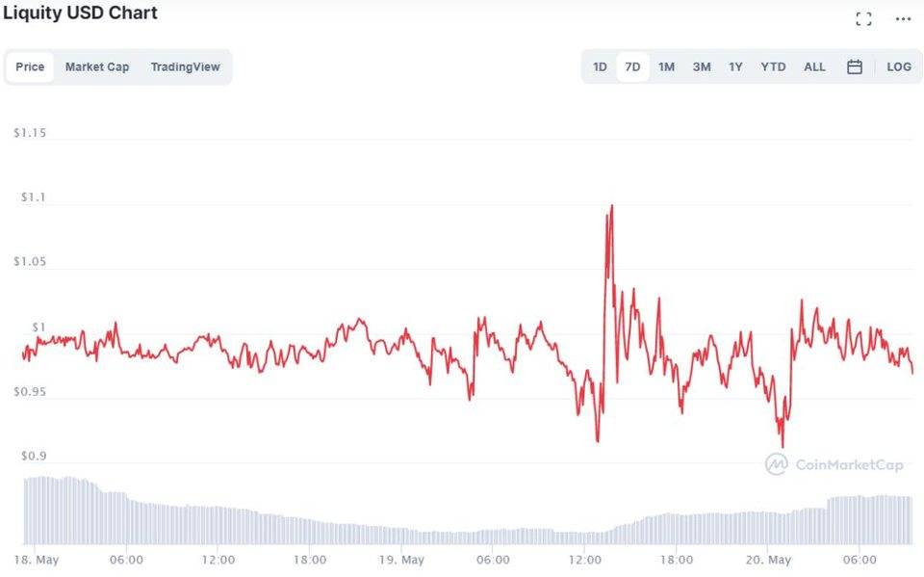Set the chart range to YTD
The height and width of the screenshot is (577, 924).
point(773,66)
